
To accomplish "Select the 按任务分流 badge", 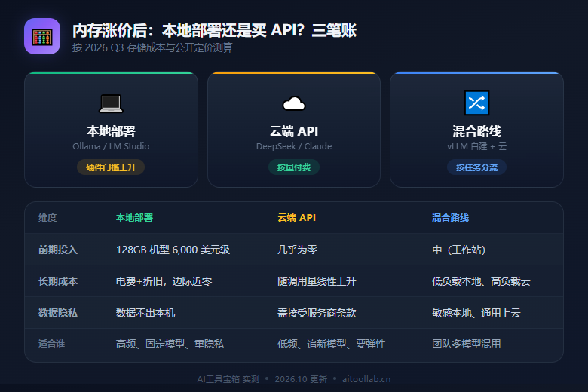I will click(x=476, y=167).
